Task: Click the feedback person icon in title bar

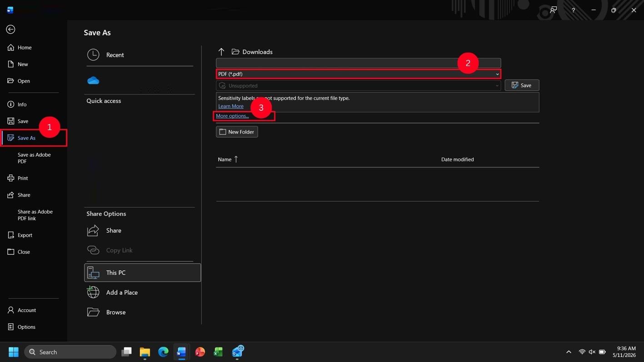Action: point(553,10)
